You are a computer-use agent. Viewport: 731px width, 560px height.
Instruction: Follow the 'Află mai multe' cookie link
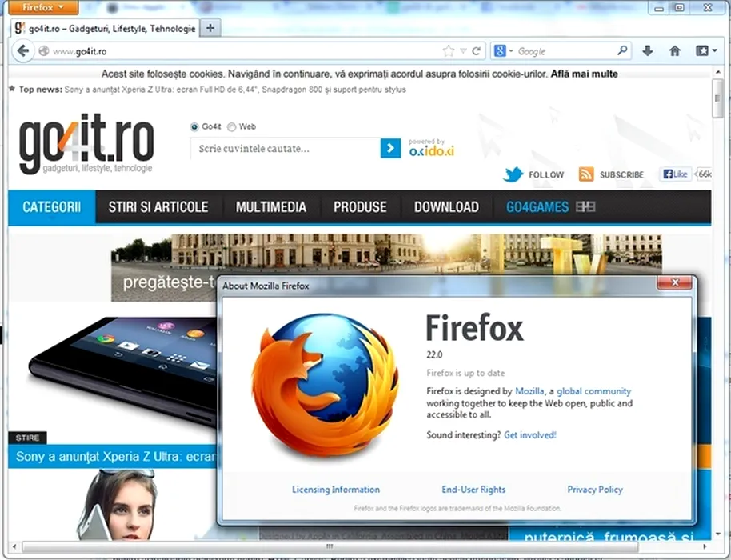click(x=584, y=74)
